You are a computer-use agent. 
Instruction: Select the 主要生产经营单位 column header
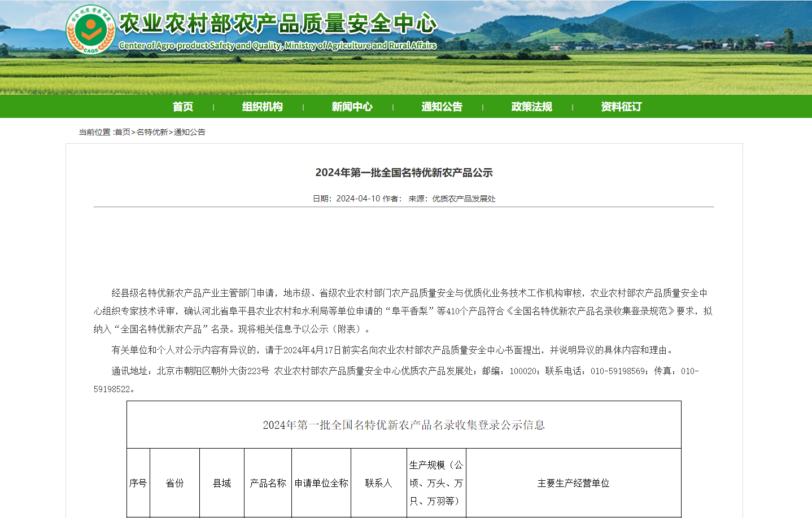573,483
